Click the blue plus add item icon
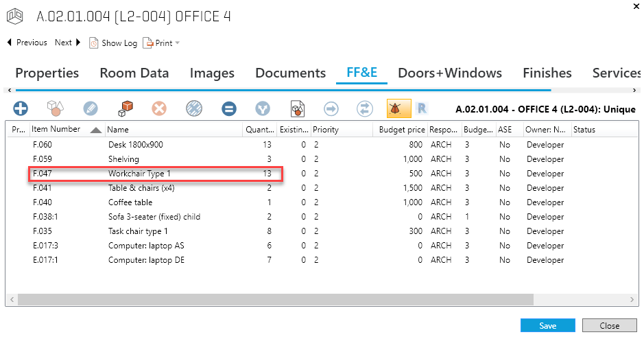This screenshot has width=644, height=339. pyautogui.click(x=21, y=108)
